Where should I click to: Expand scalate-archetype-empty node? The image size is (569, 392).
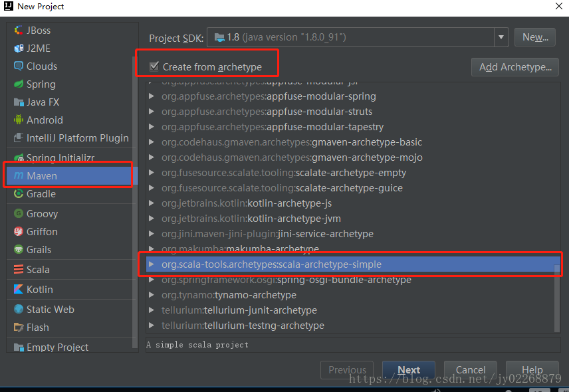pos(152,173)
